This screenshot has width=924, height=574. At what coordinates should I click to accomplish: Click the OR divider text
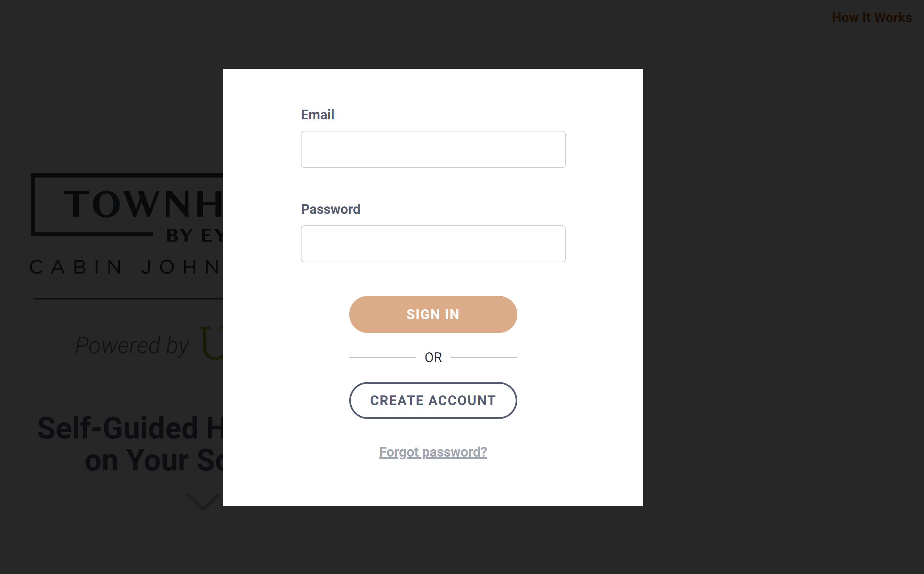433,357
